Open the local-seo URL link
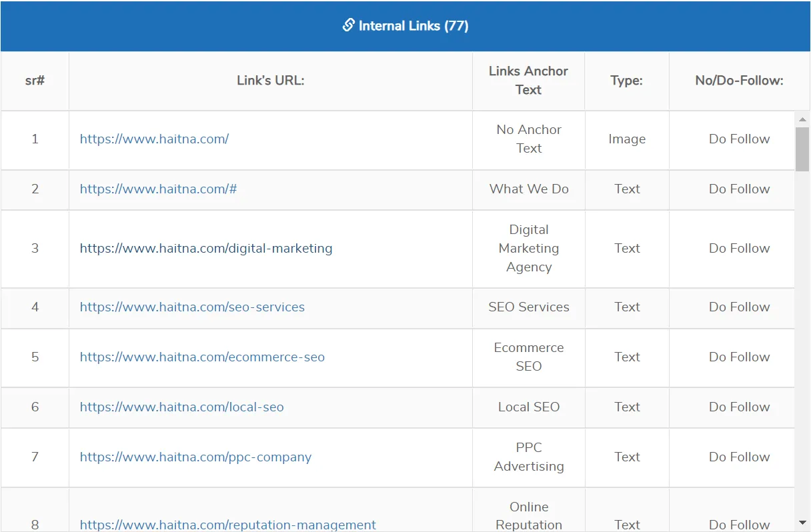Screen dimensions: 811x532 point(181,407)
